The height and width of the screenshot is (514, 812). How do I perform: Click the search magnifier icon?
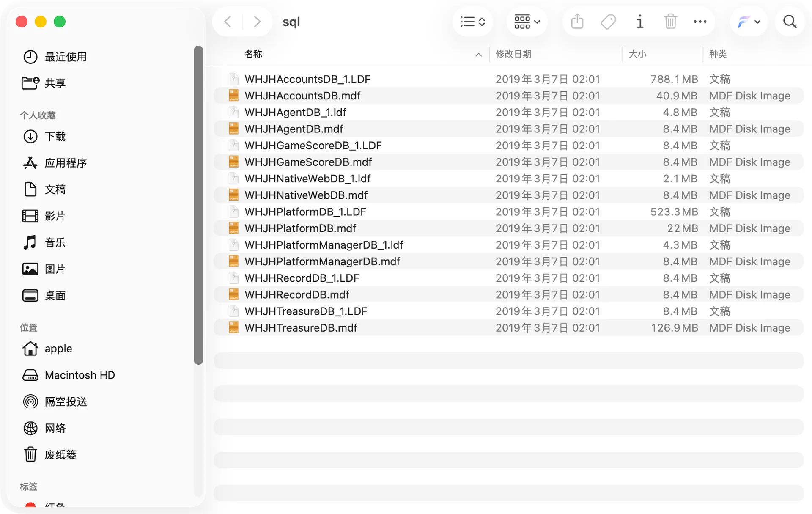click(790, 22)
